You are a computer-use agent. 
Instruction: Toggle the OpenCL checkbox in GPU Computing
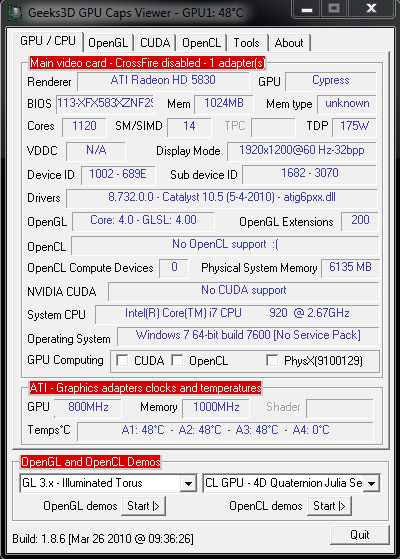pos(177,360)
